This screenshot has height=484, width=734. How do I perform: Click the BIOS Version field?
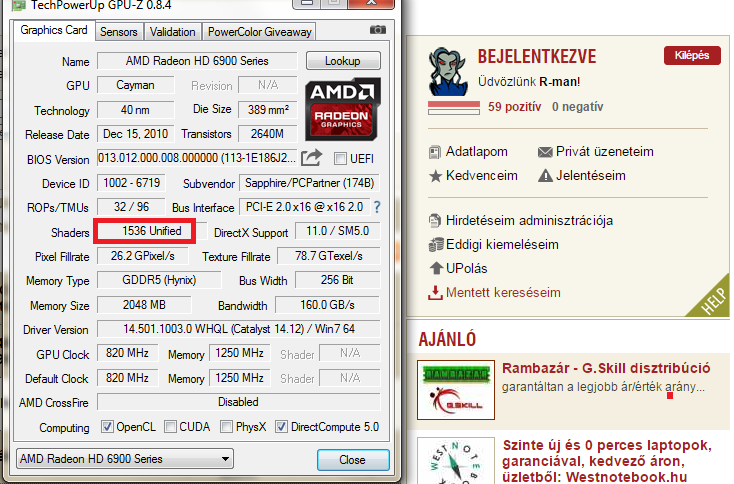click(197, 158)
